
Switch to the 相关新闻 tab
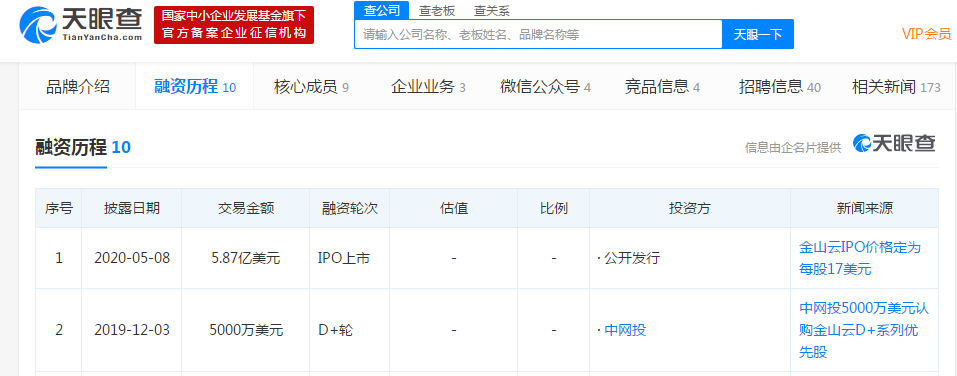coord(896,87)
